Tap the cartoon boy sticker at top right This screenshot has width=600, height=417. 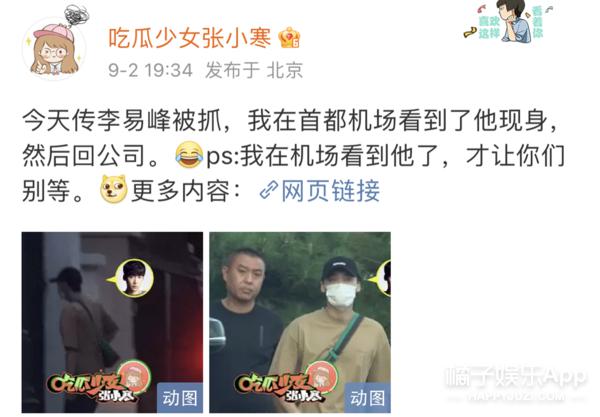pyautogui.click(x=509, y=21)
